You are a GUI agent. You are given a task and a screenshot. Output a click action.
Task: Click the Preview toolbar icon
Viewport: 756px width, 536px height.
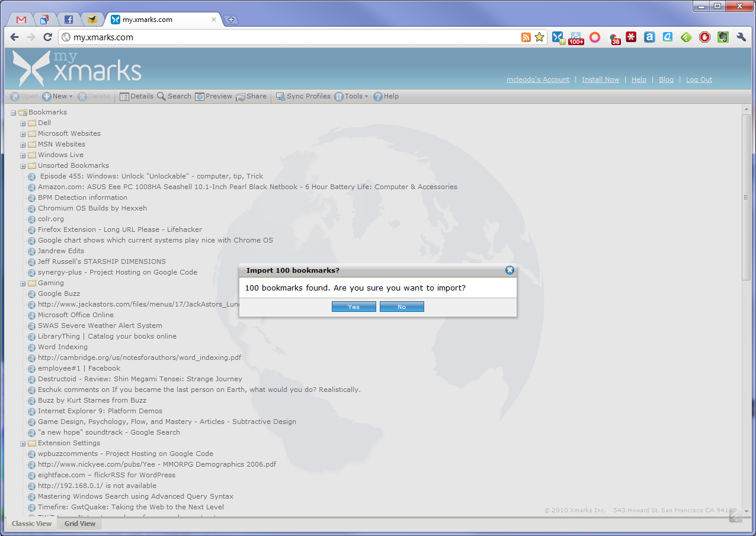pyautogui.click(x=214, y=97)
